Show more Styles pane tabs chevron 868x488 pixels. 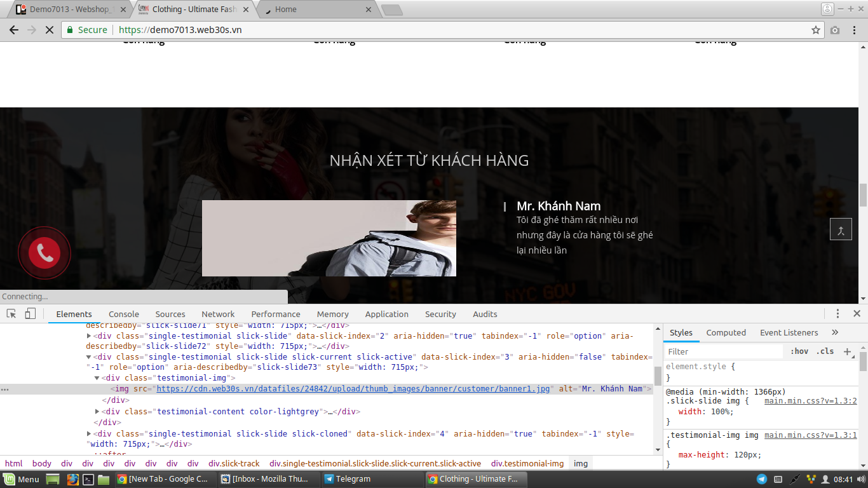click(835, 332)
